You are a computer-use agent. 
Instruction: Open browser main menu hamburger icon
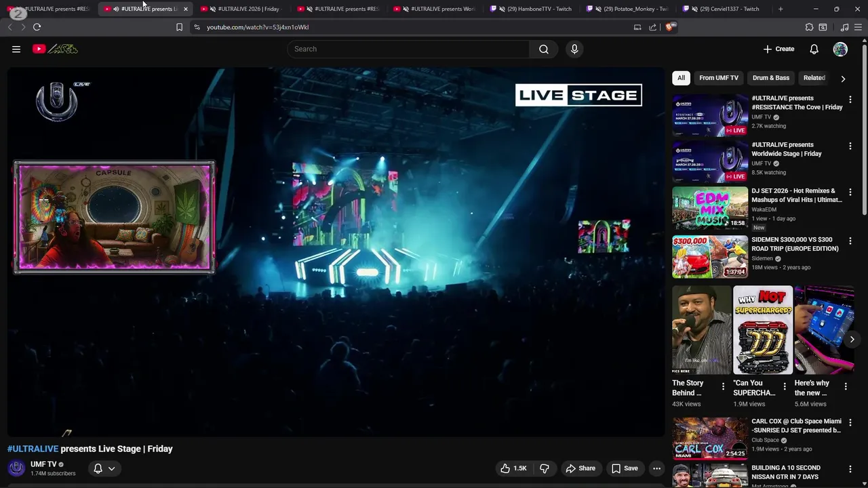click(859, 27)
